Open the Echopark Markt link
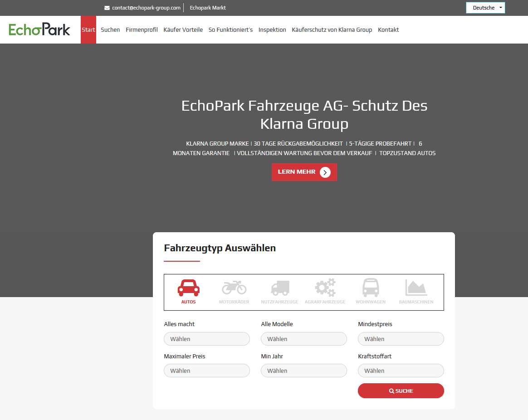Image resolution: width=528 pixels, height=420 pixels. tap(208, 8)
